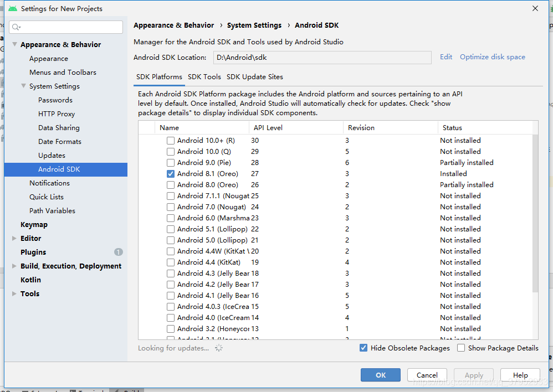Open the SDK Update Sites tab
The image size is (553, 392).
click(254, 77)
